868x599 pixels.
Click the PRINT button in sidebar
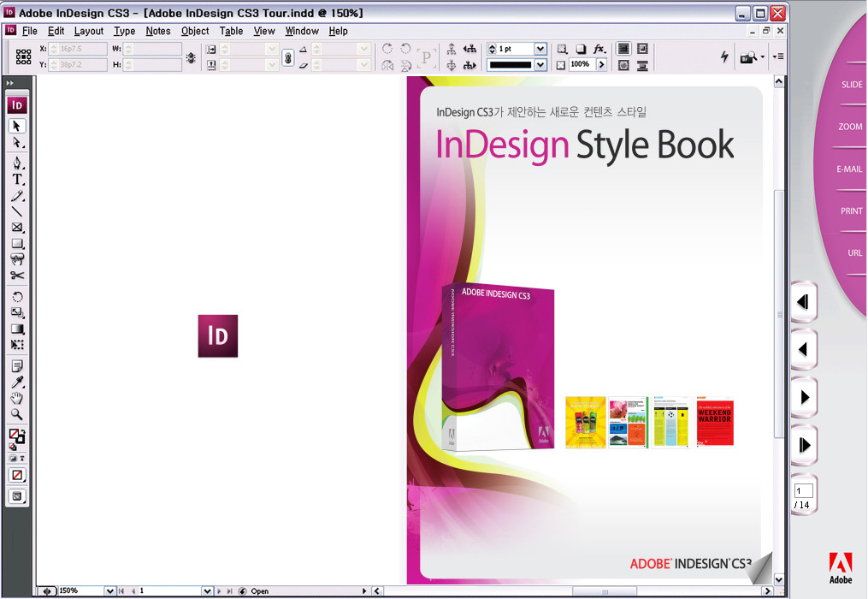851,211
